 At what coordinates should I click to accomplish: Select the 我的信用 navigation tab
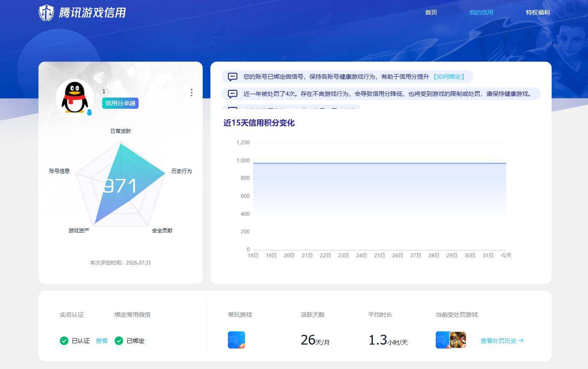[x=481, y=12]
